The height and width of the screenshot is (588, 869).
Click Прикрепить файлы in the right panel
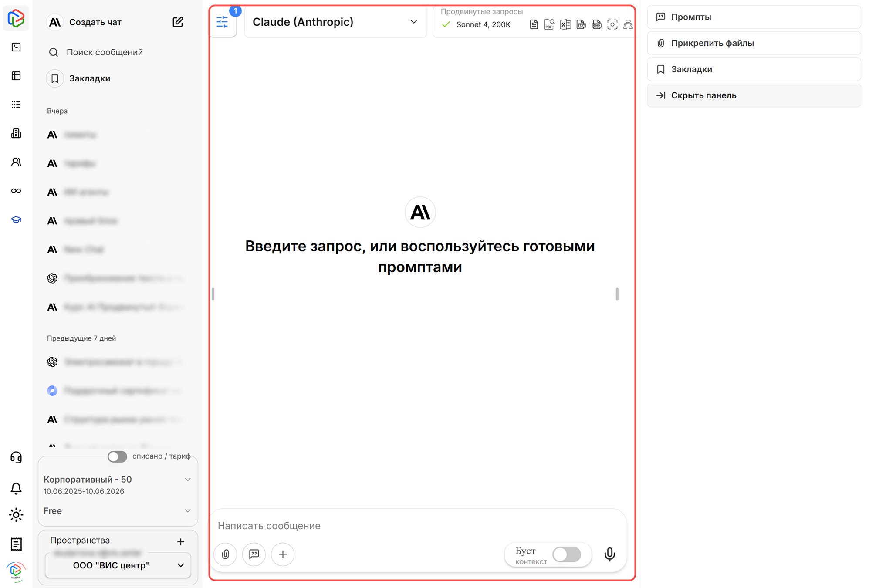point(754,43)
